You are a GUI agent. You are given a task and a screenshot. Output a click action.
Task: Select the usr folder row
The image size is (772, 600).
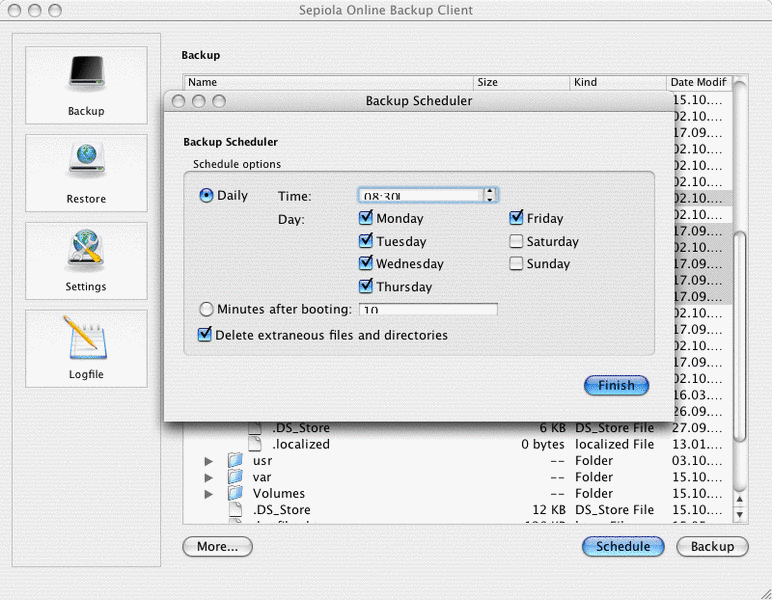[457, 461]
